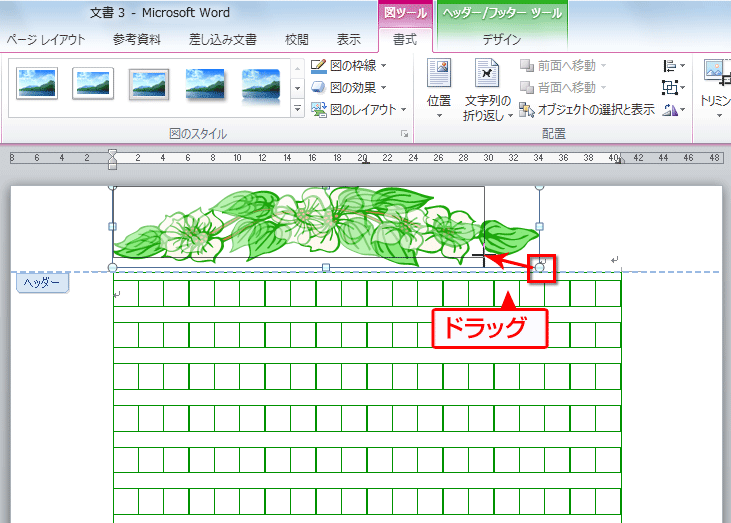Image resolution: width=731 pixels, height=523 pixels.
Task: Click the right-middle sizing handle of image
Action: 539,227
